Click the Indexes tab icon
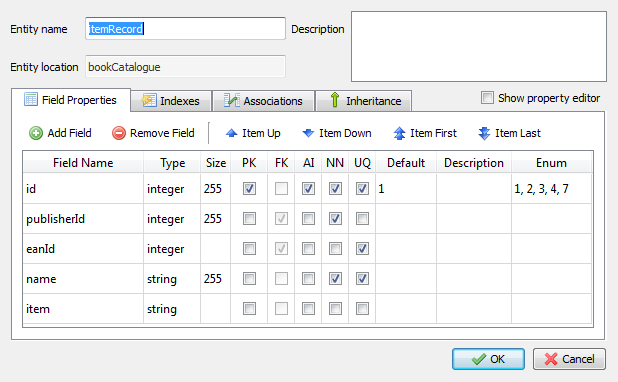This screenshot has height=382, width=618. [149, 101]
